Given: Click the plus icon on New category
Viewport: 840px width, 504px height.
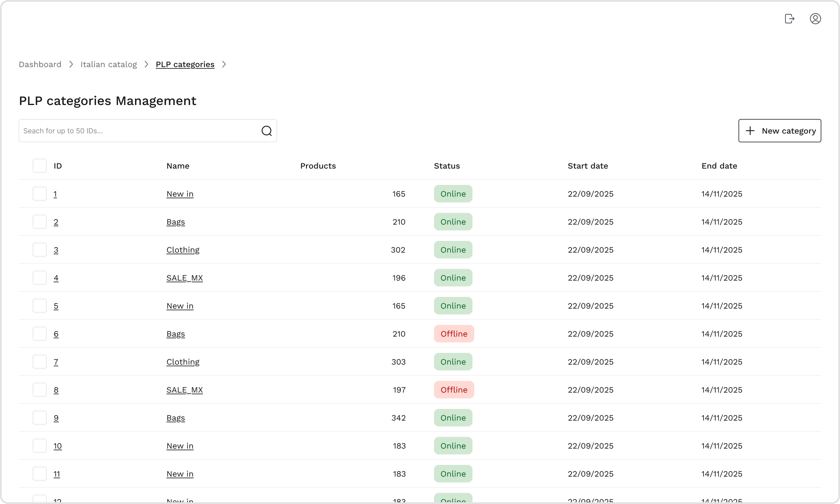Looking at the screenshot, I should point(750,131).
